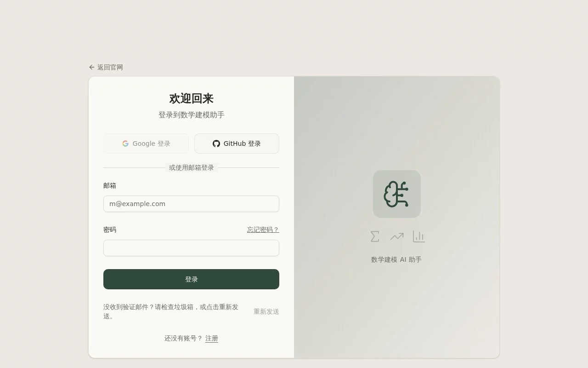Click the back arrow icon beside 返回官网
The image size is (588, 368).
pos(92,67)
